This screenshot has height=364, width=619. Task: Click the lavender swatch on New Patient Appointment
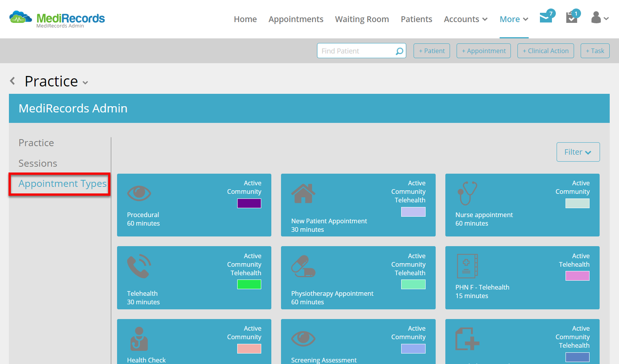413,212
